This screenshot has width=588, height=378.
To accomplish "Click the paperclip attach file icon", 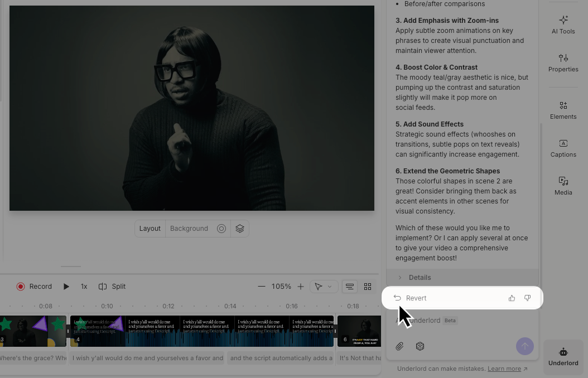I will [x=399, y=346].
